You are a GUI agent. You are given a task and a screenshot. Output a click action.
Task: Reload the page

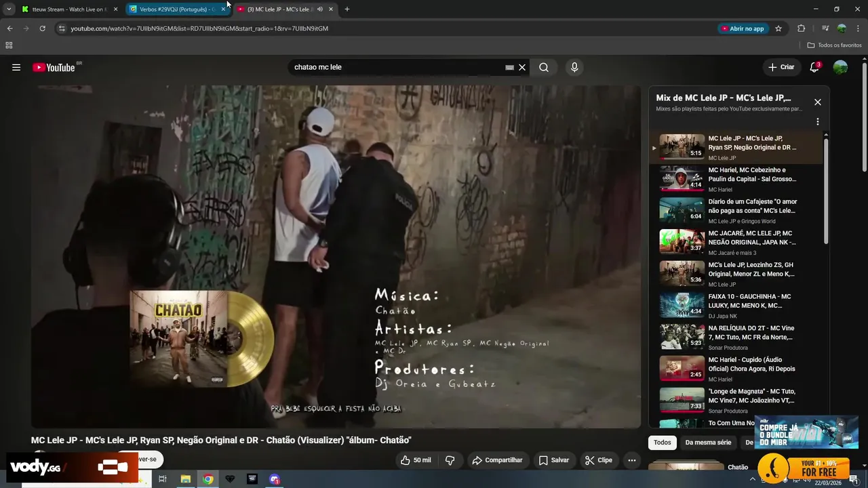[x=42, y=28]
